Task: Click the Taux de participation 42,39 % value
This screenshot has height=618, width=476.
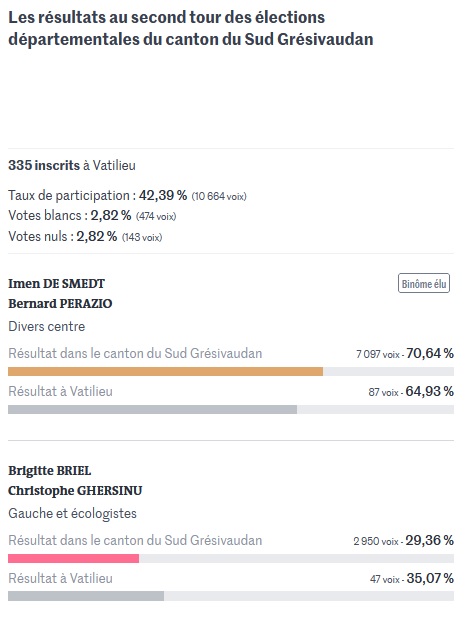Action: tap(163, 195)
